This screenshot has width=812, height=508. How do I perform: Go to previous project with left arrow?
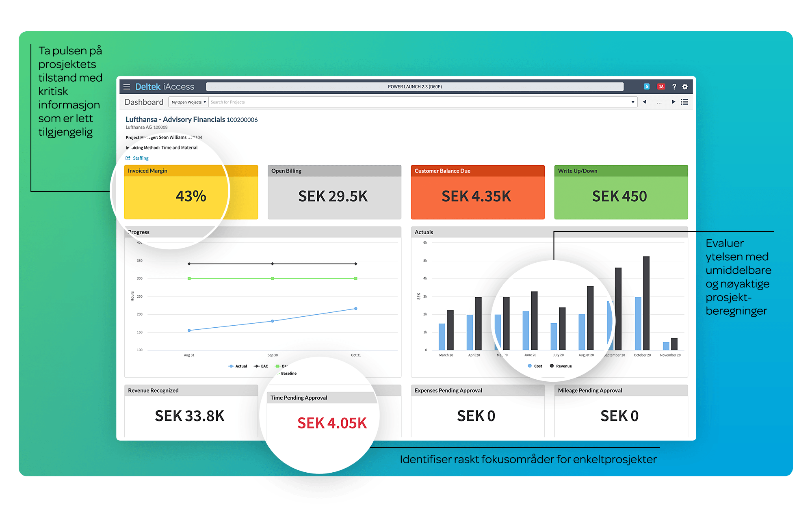click(644, 102)
